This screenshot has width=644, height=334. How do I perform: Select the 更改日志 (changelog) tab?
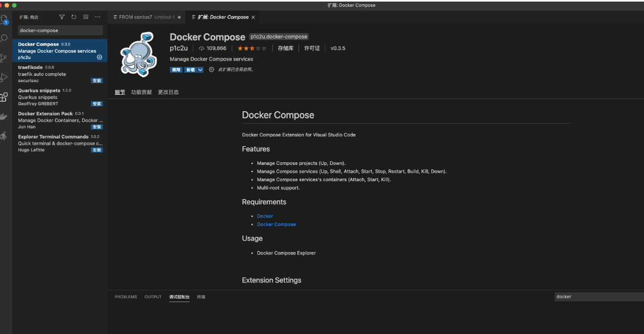pyautogui.click(x=169, y=92)
